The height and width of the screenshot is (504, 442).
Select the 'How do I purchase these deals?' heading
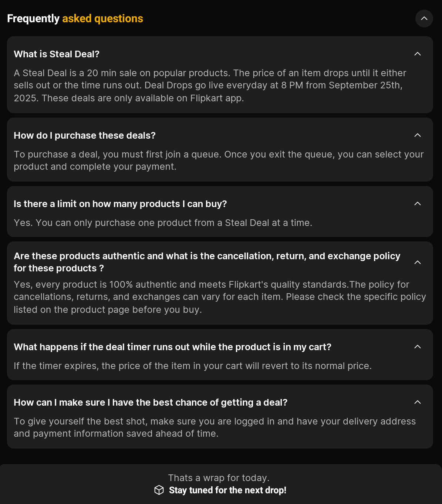coord(85,135)
